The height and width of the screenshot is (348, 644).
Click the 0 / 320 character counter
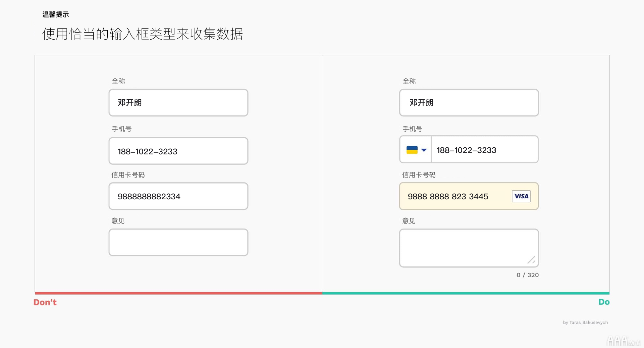pyautogui.click(x=528, y=275)
